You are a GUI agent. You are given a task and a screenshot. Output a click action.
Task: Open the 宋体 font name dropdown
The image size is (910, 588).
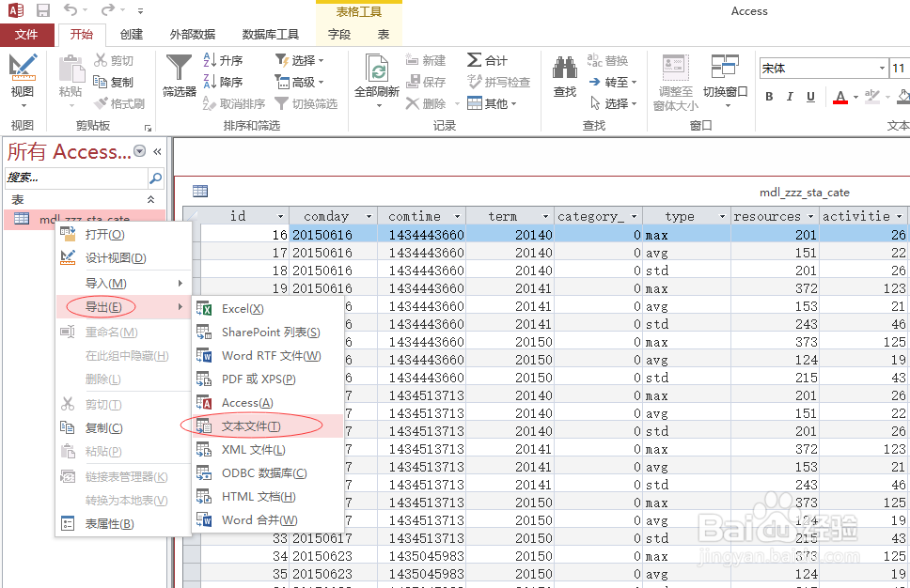(x=882, y=69)
